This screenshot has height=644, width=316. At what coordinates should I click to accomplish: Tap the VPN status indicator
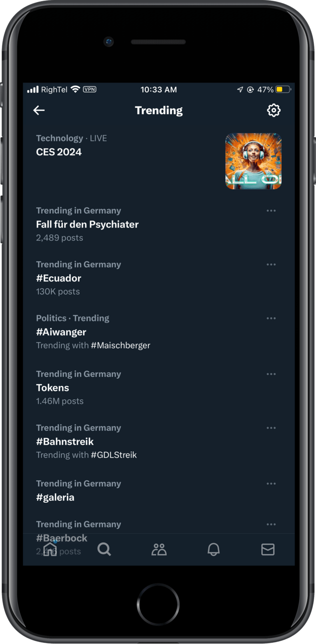click(x=89, y=89)
